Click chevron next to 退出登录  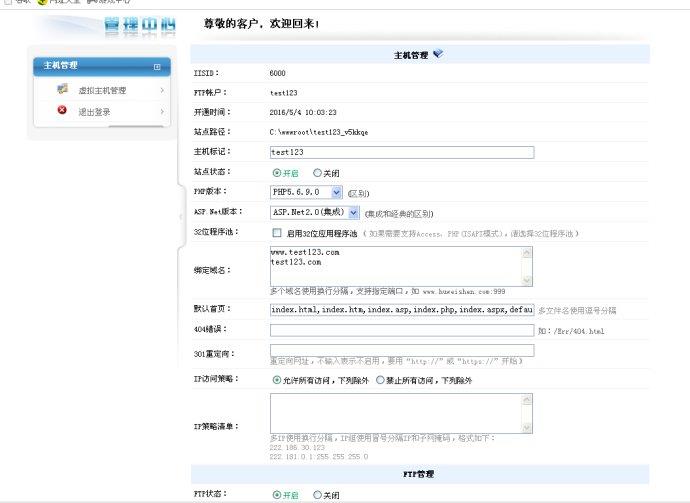tap(162, 111)
